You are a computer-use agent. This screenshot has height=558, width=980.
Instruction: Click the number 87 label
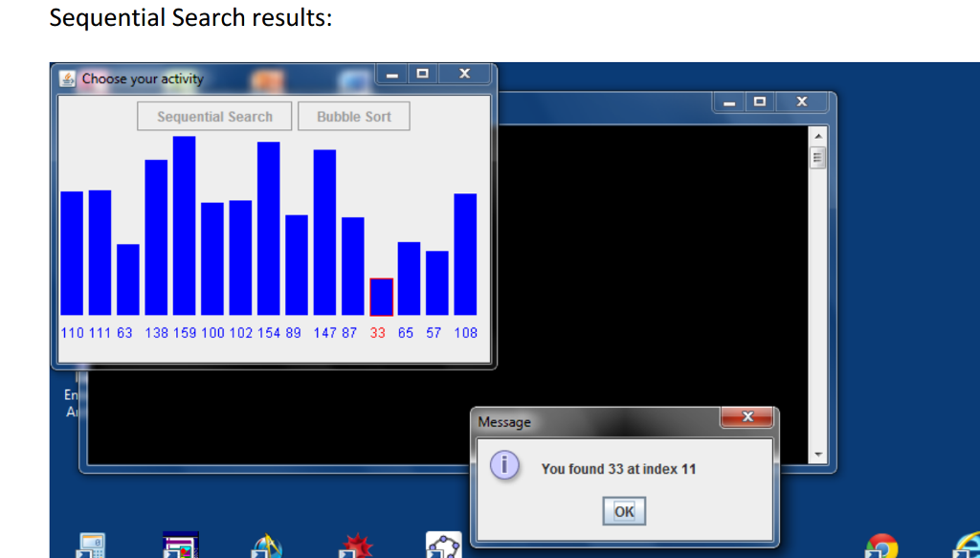point(349,333)
